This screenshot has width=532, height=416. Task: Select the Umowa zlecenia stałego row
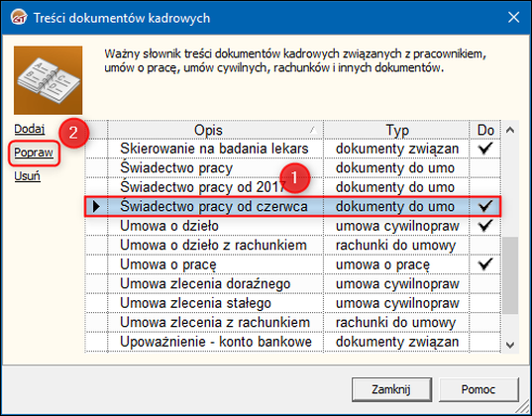(x=292, y=303)
